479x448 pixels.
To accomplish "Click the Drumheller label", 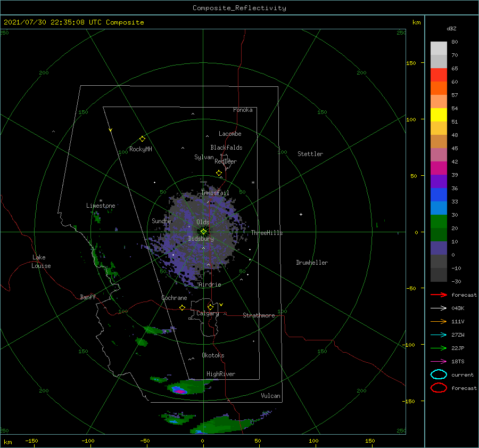I will pos(312,263).
